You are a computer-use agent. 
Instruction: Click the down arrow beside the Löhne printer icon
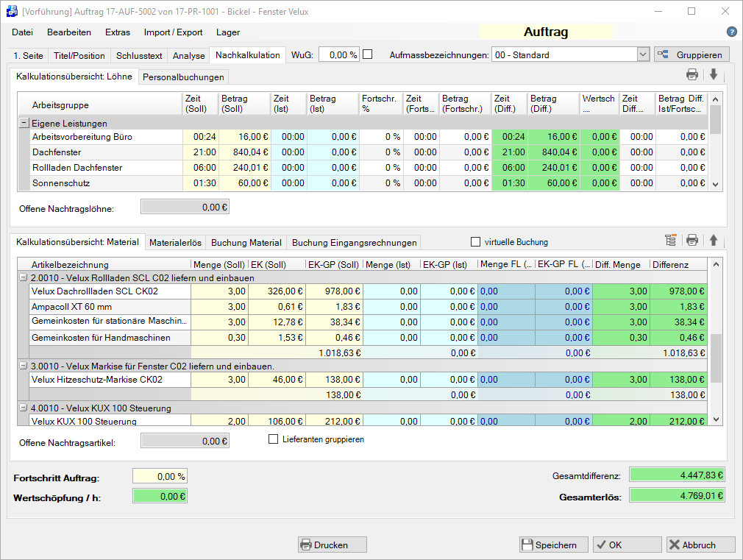tap(714, 74)
